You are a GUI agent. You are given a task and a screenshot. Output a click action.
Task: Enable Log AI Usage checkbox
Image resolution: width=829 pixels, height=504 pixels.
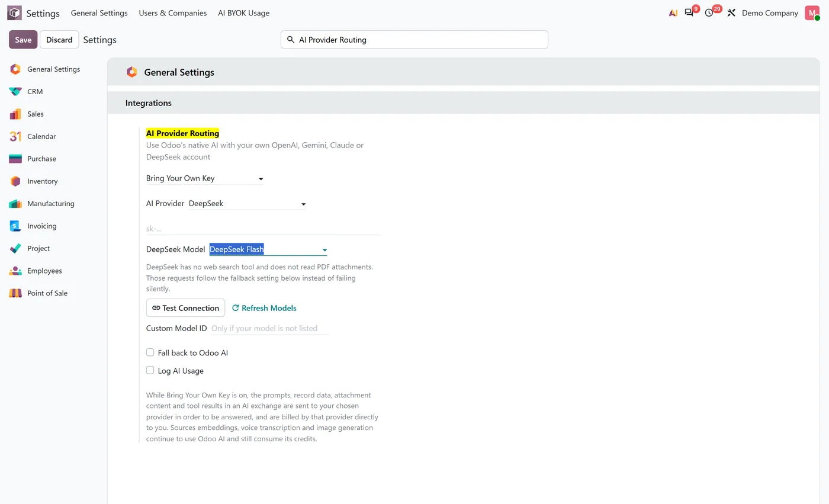pos(150,370)
